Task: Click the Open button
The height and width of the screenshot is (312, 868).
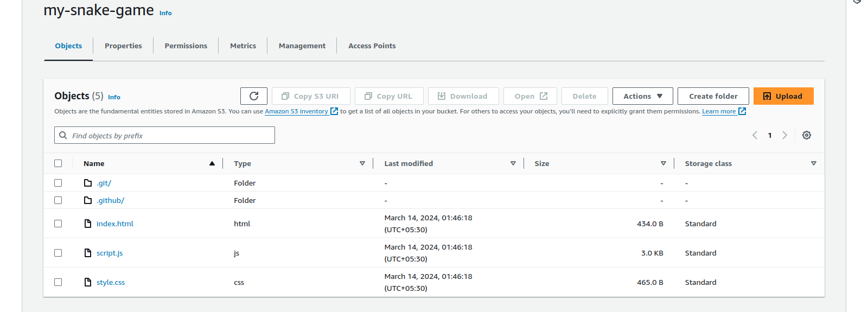Action: click(530, 96)
